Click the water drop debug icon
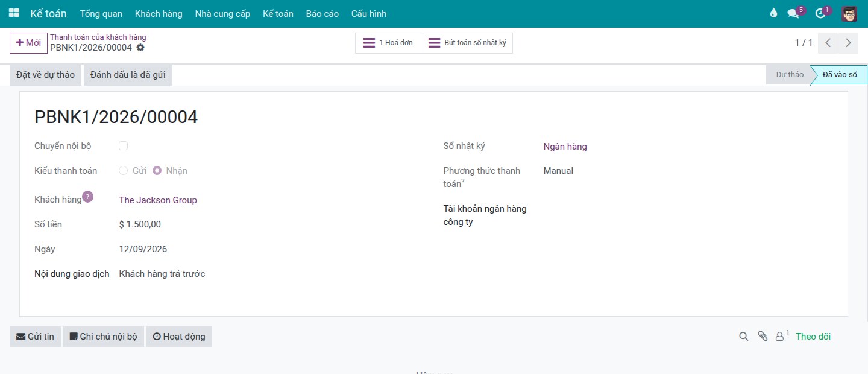The width and height of the screenshot is (868, 374). coord(774,13)
